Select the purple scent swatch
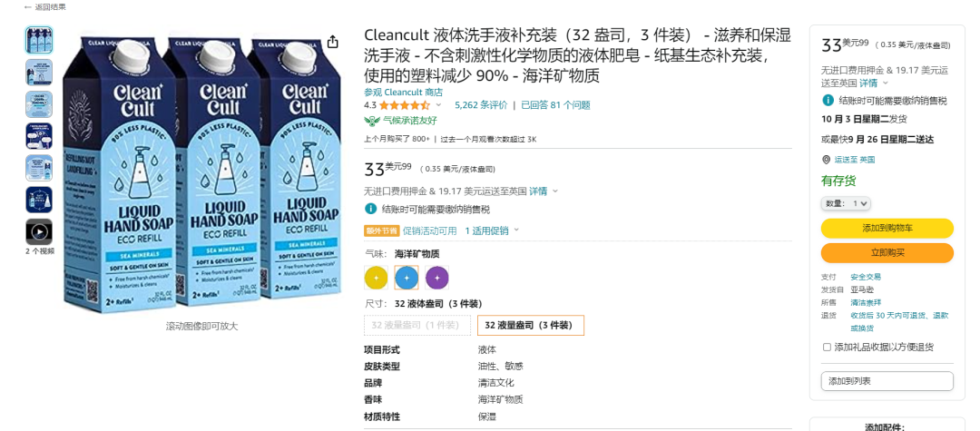The image size is (980, 431). click(436, 278)
